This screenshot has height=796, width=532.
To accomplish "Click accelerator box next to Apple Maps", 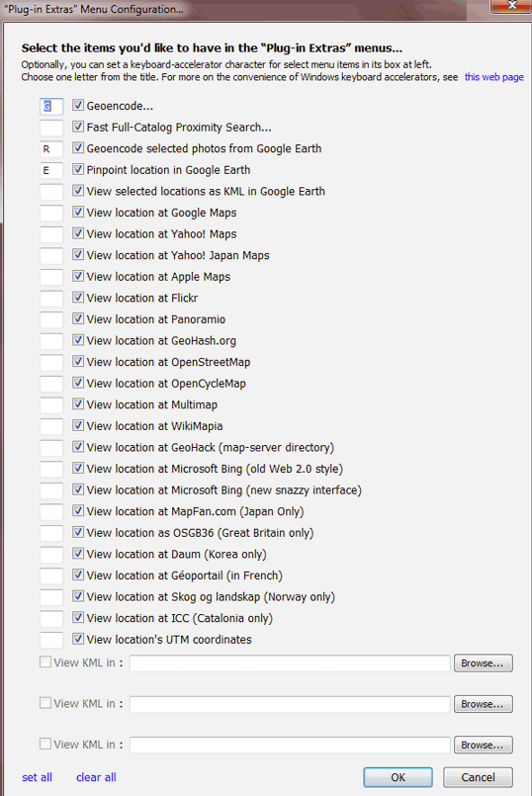I will (x=51, y=277).
